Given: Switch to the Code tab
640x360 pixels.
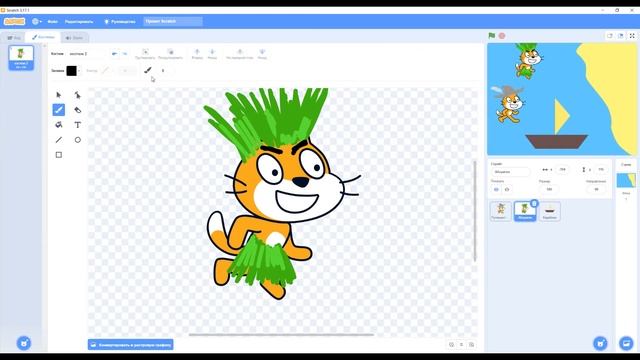Looking at the screenshot, I should 14,38.
